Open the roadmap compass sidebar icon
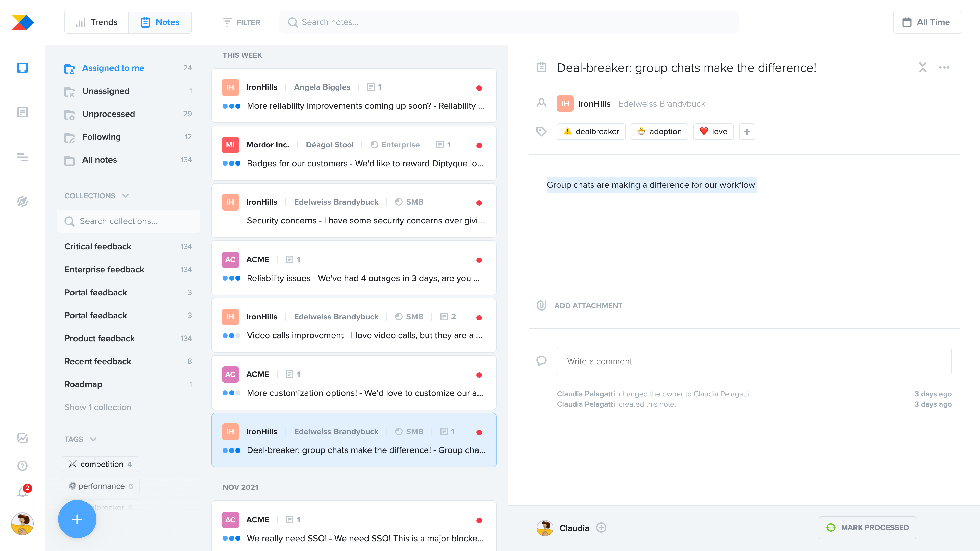The width and height of the screenshot is (980, 551). pyautogui.click(x=22, y=202)
